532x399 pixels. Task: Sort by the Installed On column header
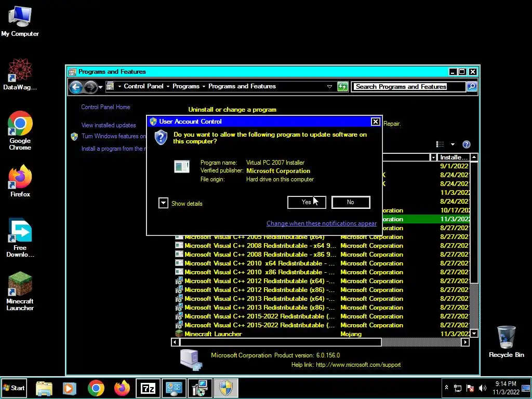(453, 157)
